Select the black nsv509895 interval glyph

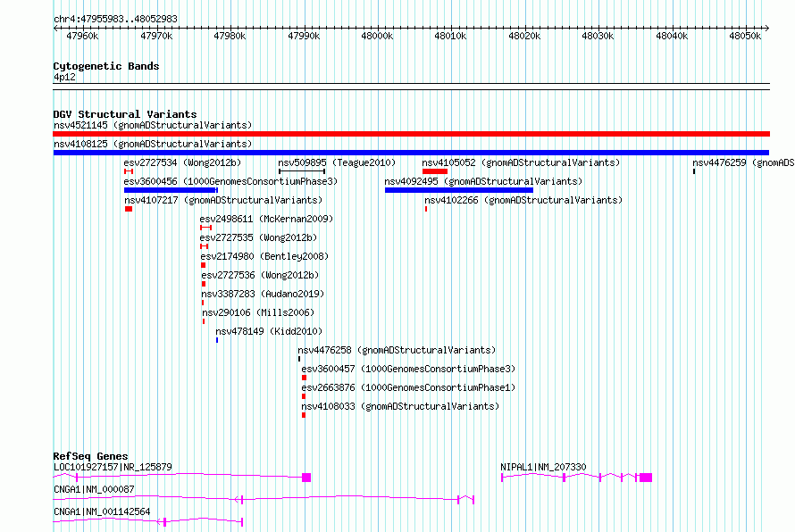tap(302, 171)
